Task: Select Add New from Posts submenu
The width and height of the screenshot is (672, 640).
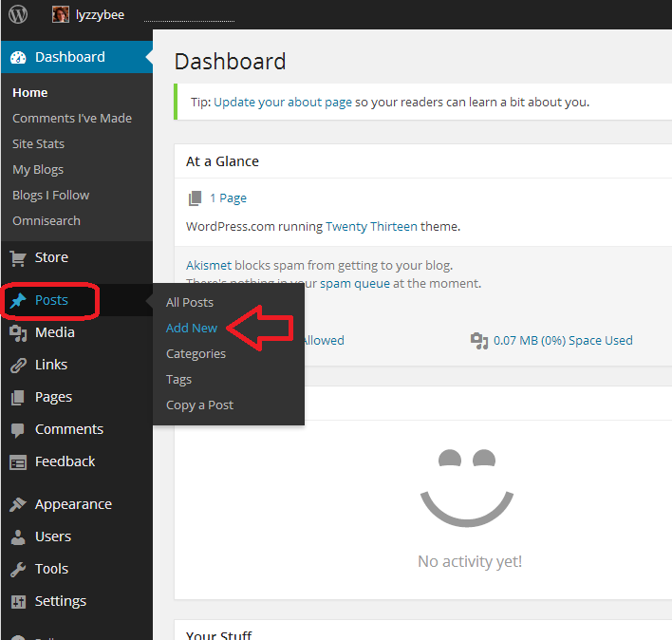Action: coord(192,328)
